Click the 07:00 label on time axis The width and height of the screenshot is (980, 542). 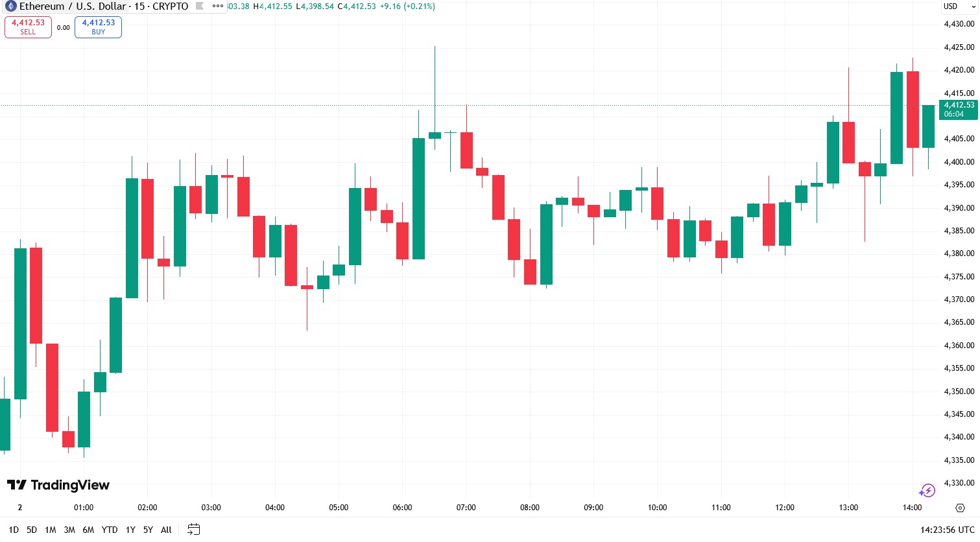[x=466, y=508]
